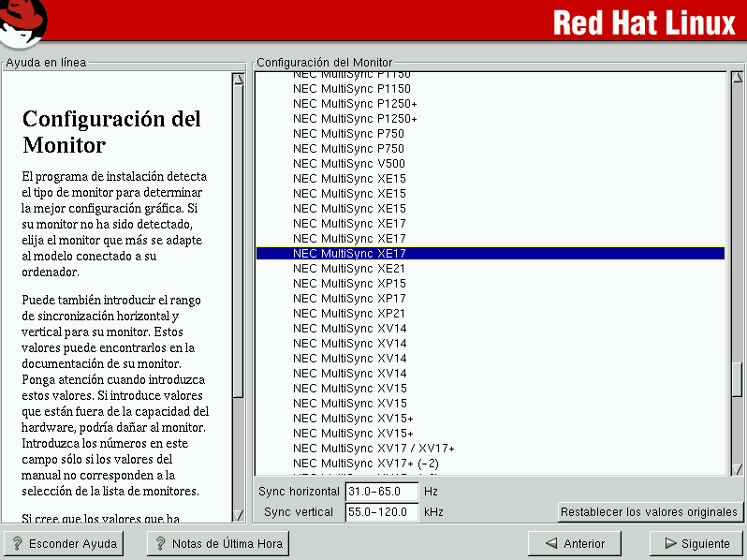Select NEC MultiSync XP21 entry

click(349, 314)
